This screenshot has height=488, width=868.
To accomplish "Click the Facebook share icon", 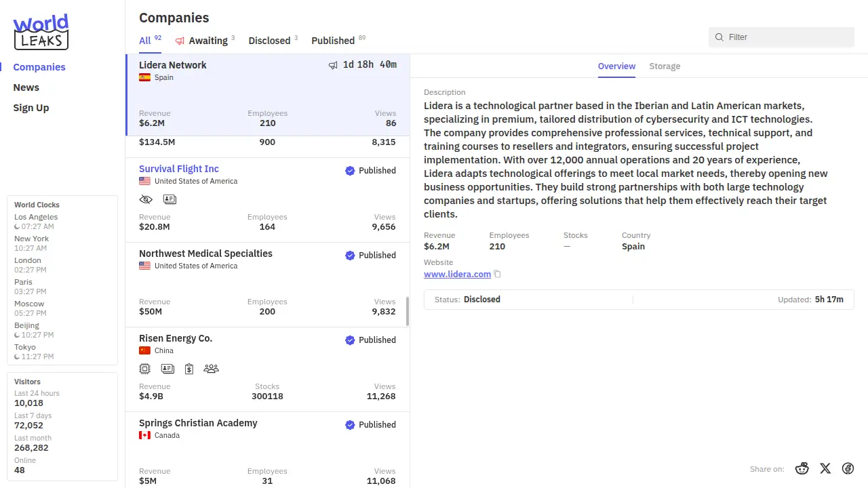I will 848,468.
